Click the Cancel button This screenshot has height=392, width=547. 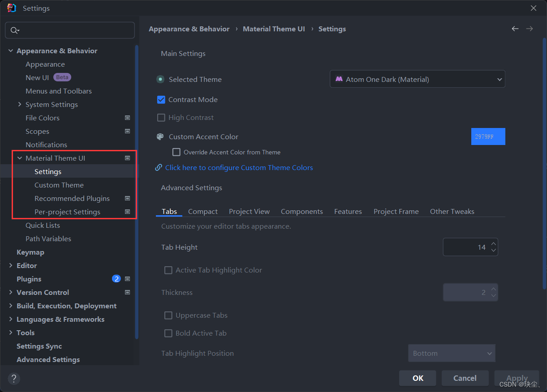[465, 378]
